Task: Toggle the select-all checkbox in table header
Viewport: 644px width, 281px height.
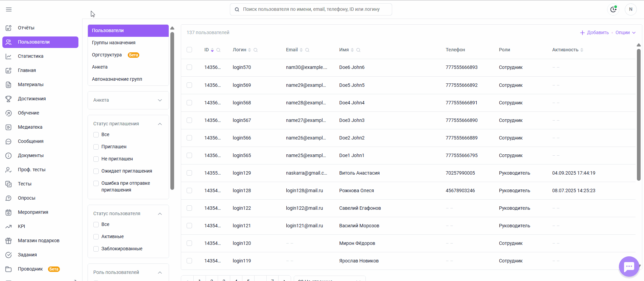Action: [x=189, y=50]
